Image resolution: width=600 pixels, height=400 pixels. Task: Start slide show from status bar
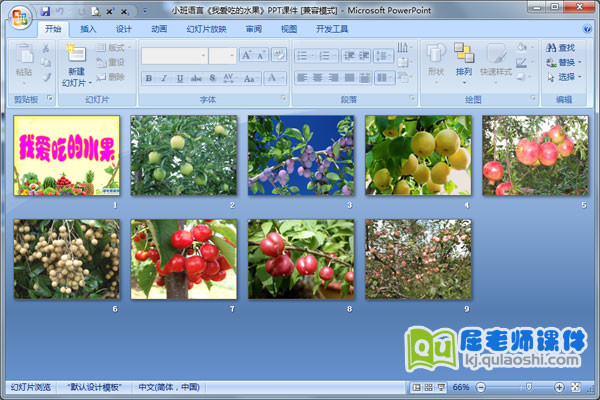(441, 387)
